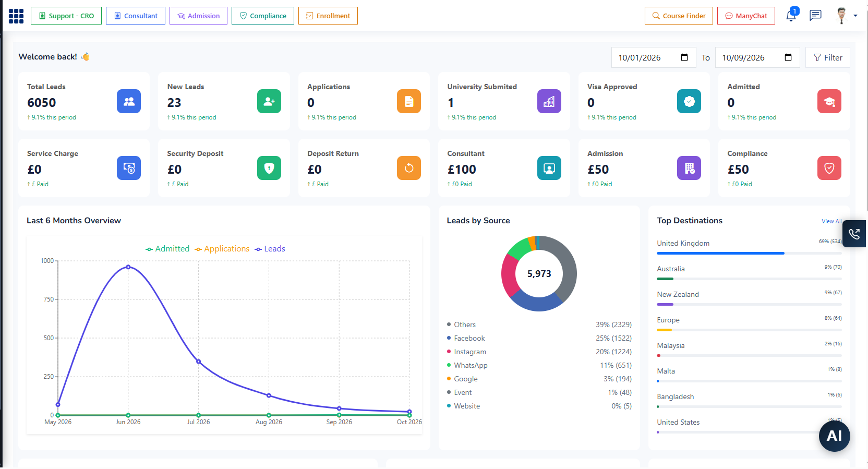Click the Compliance card shield icon

[829, 168]
